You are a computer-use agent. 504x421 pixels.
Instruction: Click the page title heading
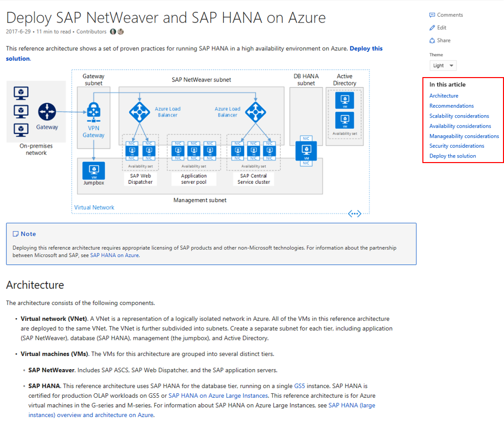click(166, 17)
